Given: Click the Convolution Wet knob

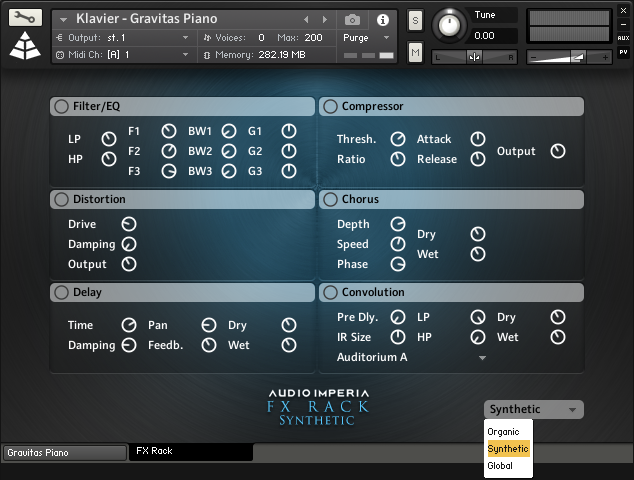Looking at the screenshot, I should click(x=558, y=337).
